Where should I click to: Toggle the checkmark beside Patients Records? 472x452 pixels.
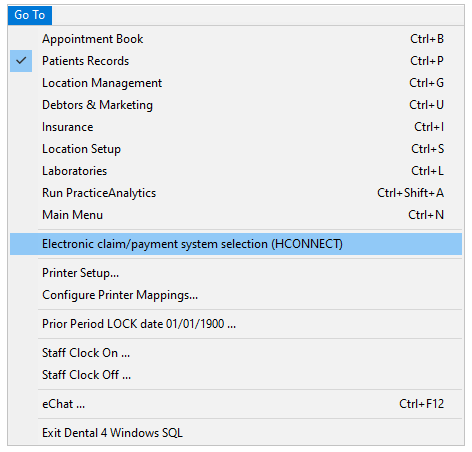21,61
